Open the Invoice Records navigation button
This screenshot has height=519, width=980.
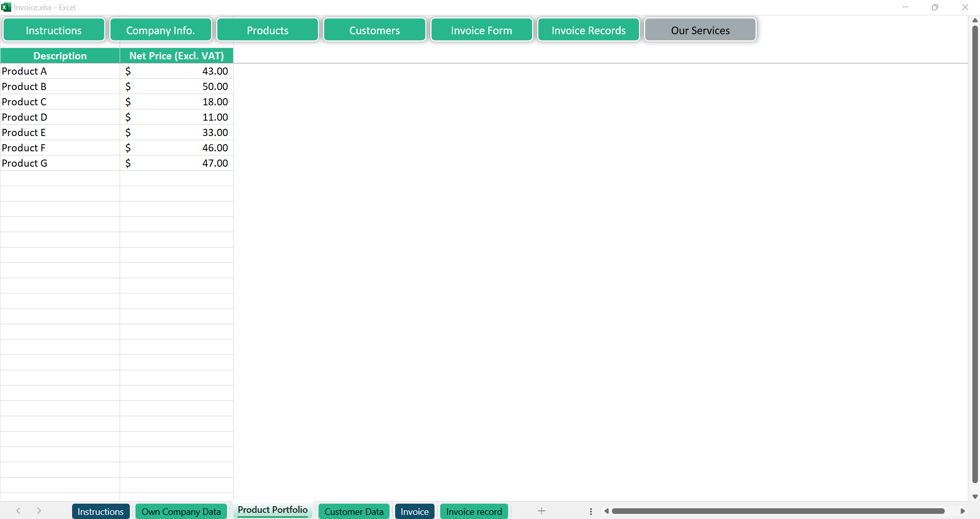[588, 30]
